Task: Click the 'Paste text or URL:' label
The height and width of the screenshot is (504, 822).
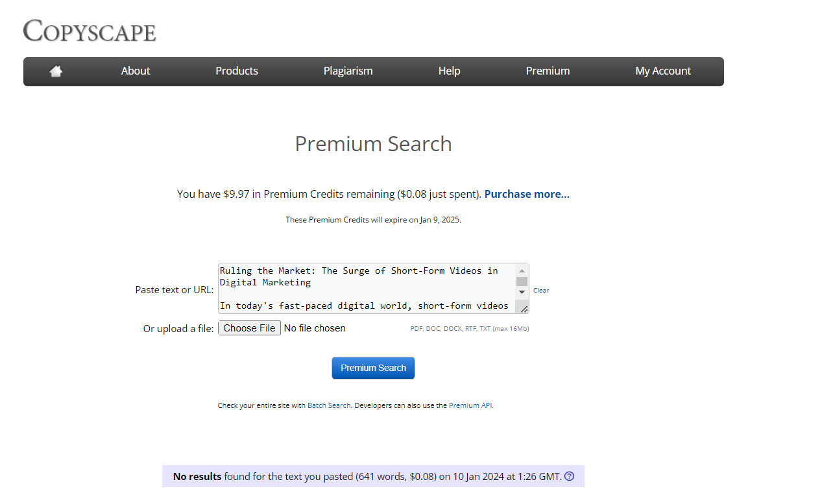Action: (175, 290)
